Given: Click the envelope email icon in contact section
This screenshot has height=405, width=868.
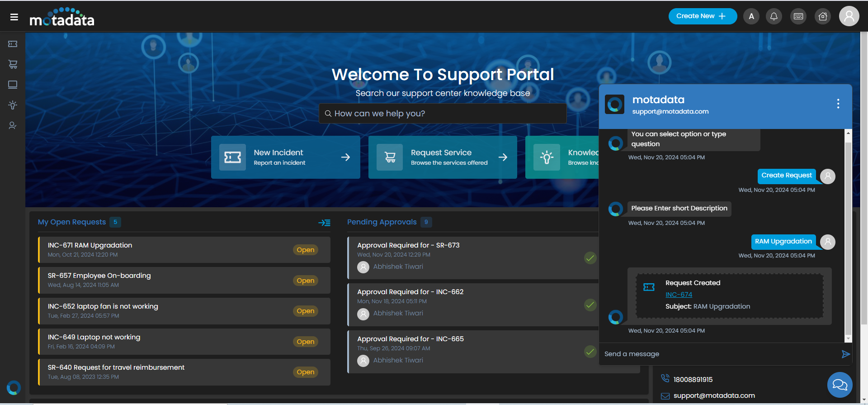Looking at the screenshot, I should pos(665,396).
